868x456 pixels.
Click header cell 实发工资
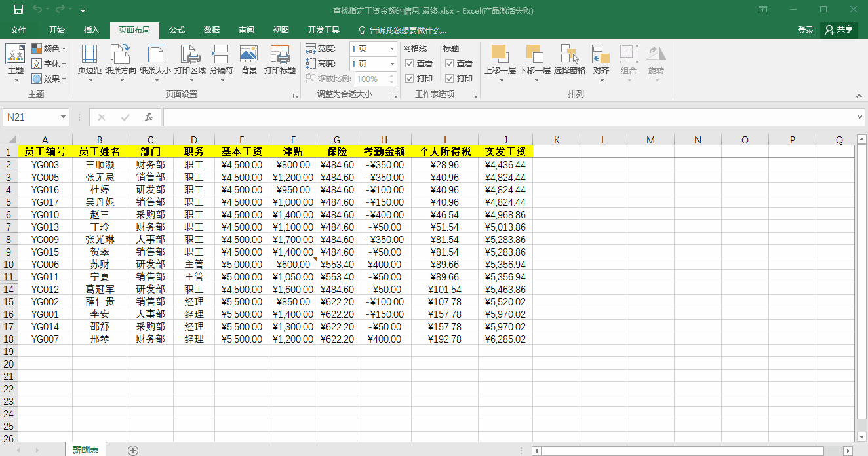click(505, 151)
